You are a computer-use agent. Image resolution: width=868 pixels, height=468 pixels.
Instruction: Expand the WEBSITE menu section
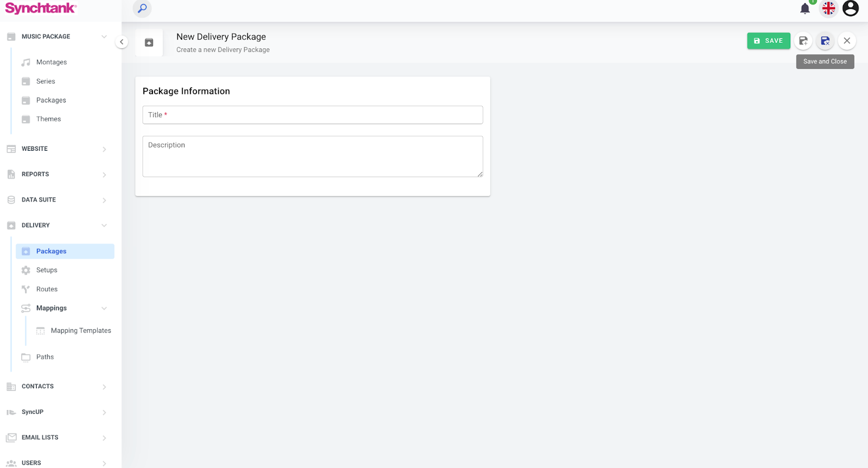coord(104,149)
